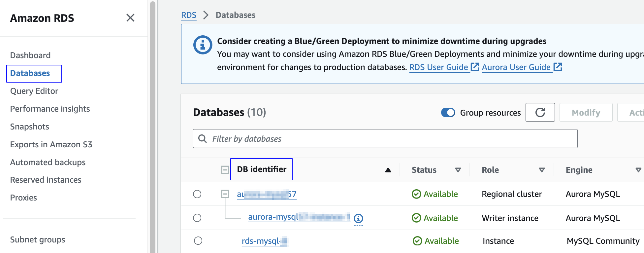The height and width of the screenshot is (253, 644).
Task: Click the info icon beside aurora-mysql instance
Action: [358, 218]
